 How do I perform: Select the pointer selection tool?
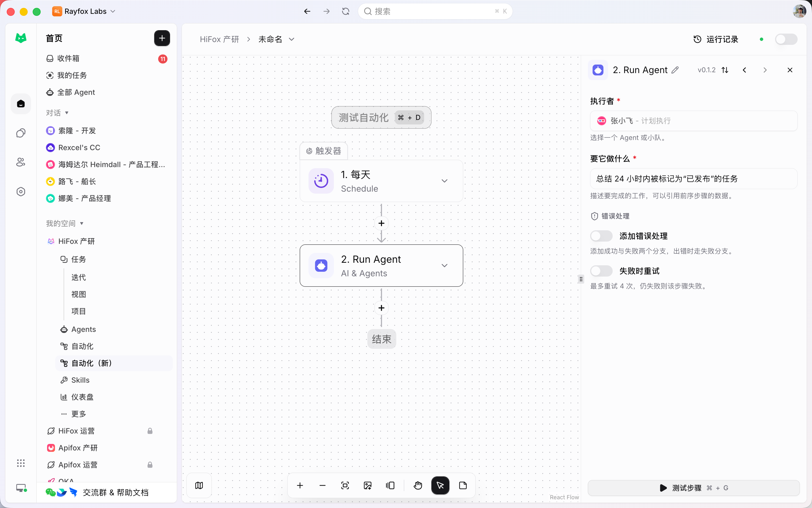(440, 485)
